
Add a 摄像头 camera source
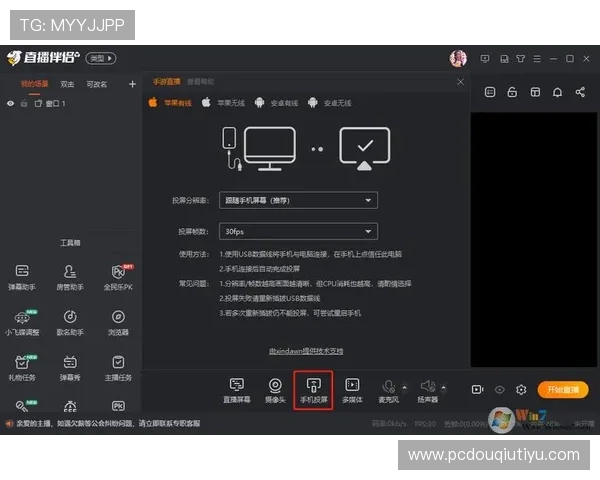click(x=275, y=390)
